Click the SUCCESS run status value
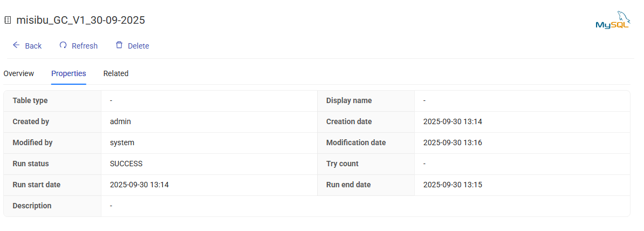Image resolution: width=644 pixels, height=231 pixels. [126, 164]
